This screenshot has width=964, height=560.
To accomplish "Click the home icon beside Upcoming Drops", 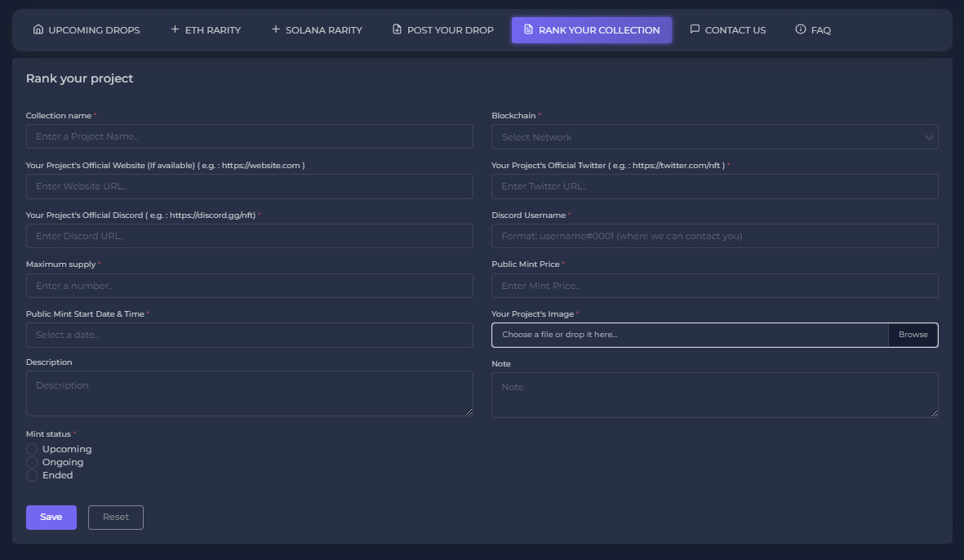I will tap(38, 30).
